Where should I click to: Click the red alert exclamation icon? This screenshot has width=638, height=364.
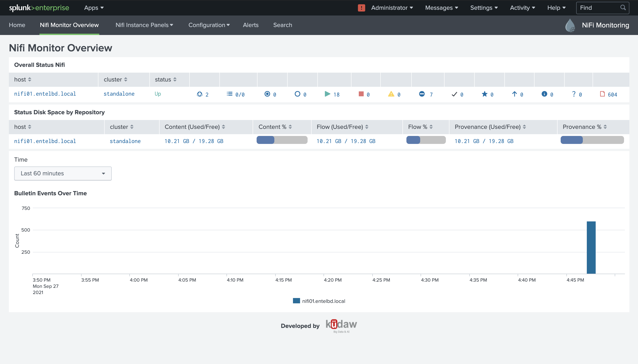click(361, 8)
